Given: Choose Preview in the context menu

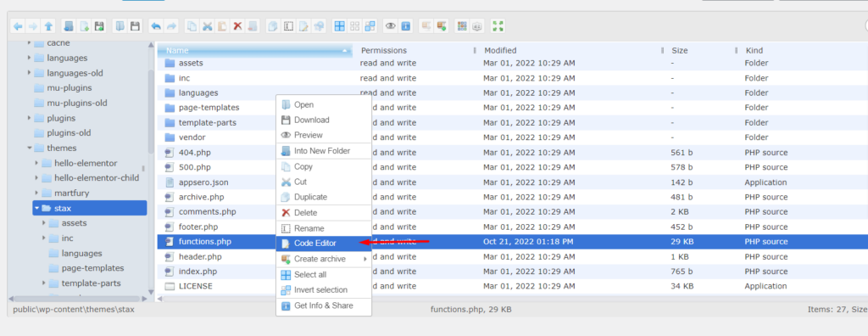Looking at the screenshot, I should (x=323, y=135).
